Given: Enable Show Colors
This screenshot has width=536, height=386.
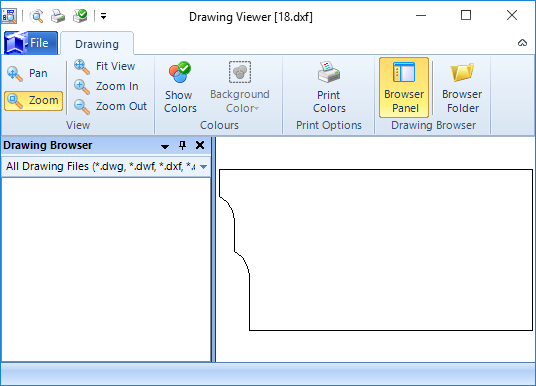Looking at the screenshot, I should (180, 87).
